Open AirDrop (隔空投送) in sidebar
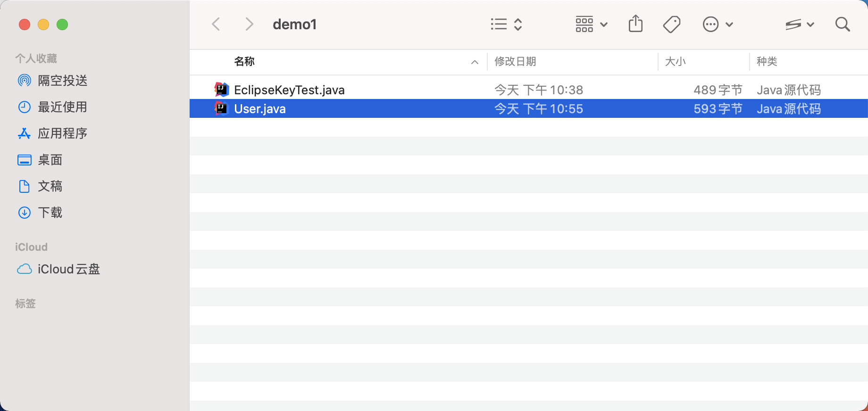The height and width of the screenshot is (411, 868). click(x=62, y=81)
